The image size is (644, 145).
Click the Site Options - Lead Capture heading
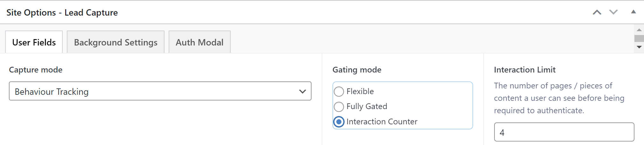pyautogui.click(x=62, y=12)
